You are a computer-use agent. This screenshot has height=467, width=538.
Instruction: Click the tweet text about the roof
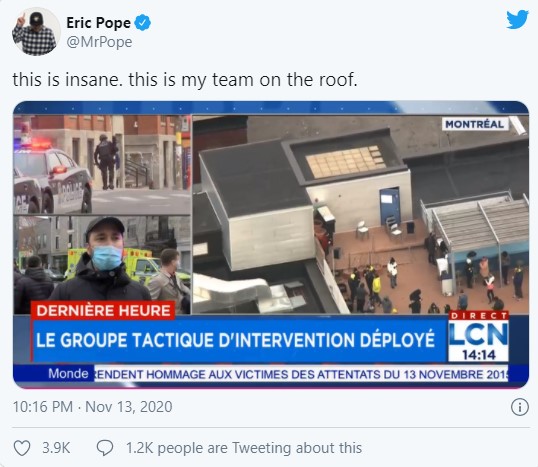pyautogui.click(x=185, y=80)
